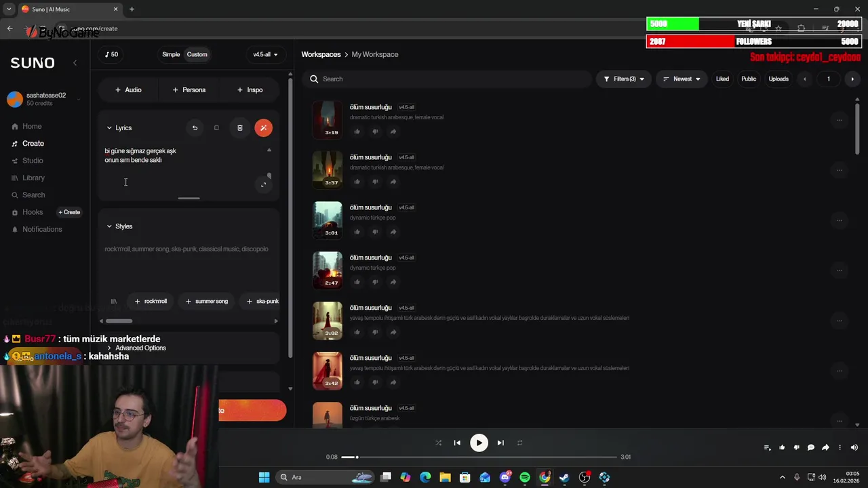Open File Explorer from the taskbar
This screenshot has width=868, height=488.
tap(446, 477)
